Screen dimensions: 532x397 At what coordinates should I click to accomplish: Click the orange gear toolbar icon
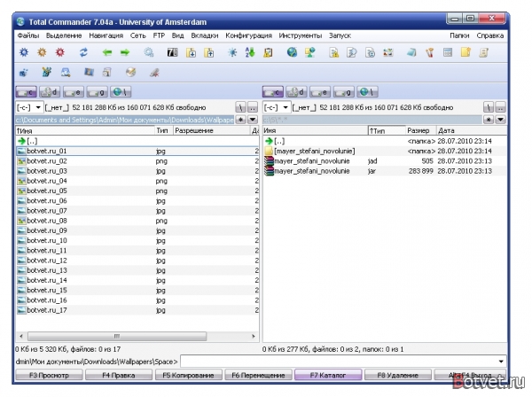[42, 52]
